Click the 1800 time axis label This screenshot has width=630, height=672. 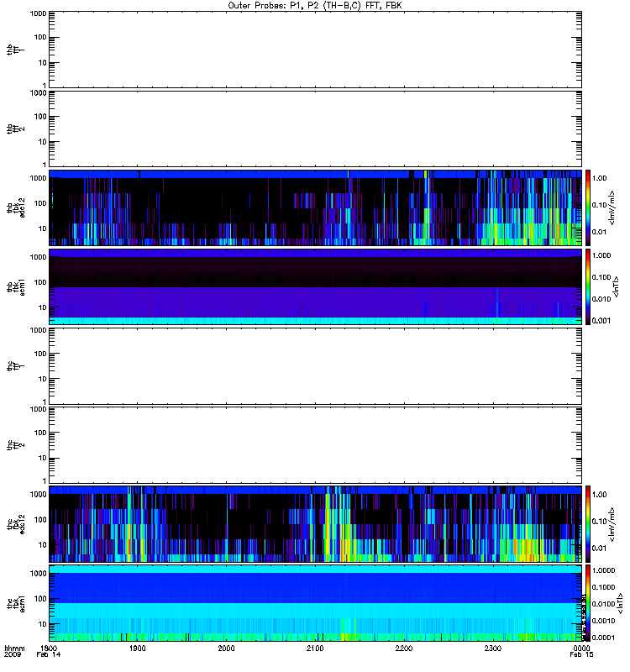coord(49,648)
